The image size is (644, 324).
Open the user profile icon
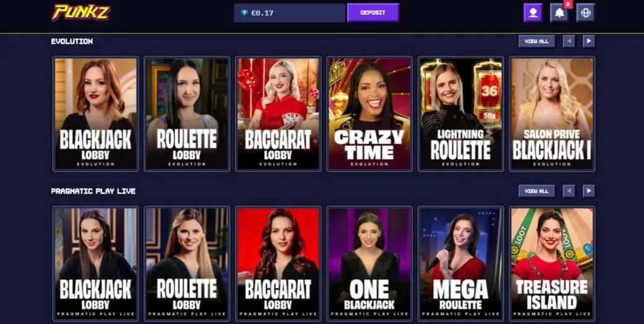pos(533,13)
